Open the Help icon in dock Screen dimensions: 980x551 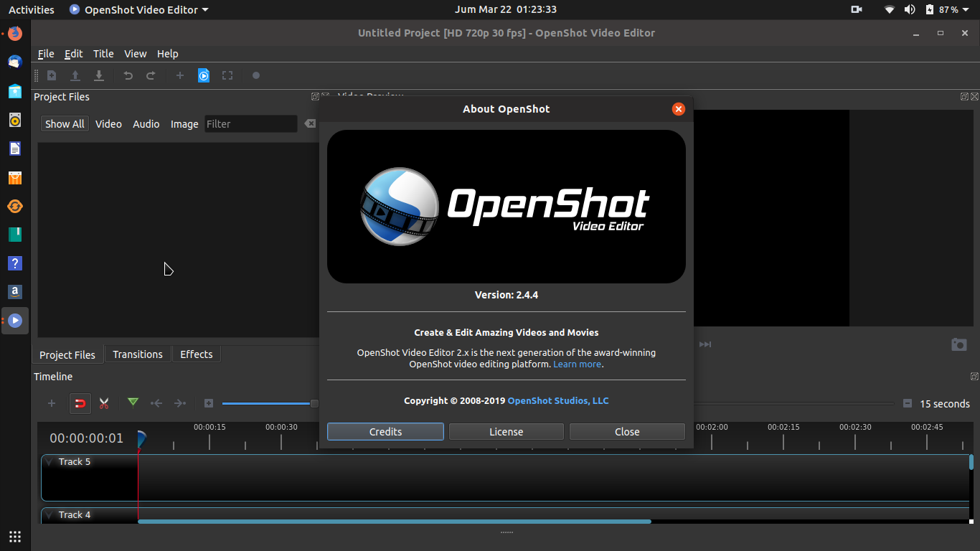click(15, 263)
